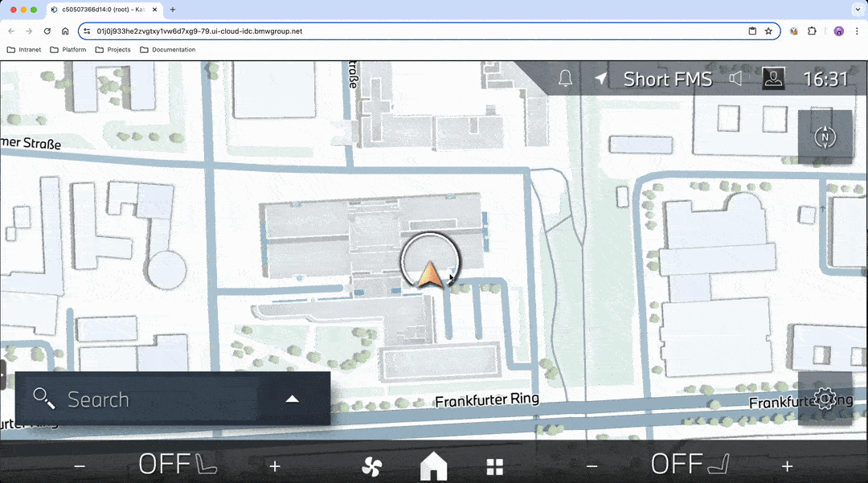This screenshot has height=483, width=868.
Task: Open the Projects bookmark folder
Action: (x=113, y=50)
